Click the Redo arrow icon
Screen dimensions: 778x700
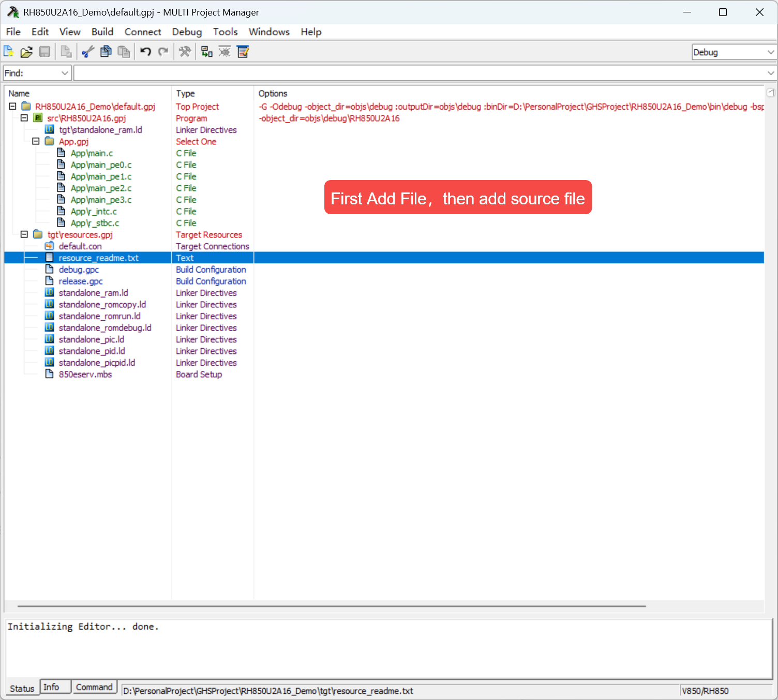[163, 52]
